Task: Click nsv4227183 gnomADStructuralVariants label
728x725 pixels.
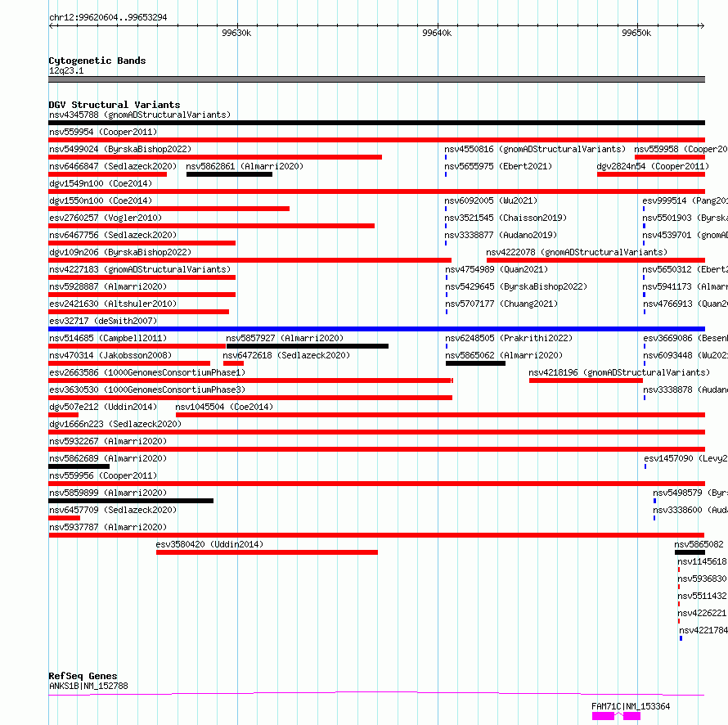Action: pos(140,269)
